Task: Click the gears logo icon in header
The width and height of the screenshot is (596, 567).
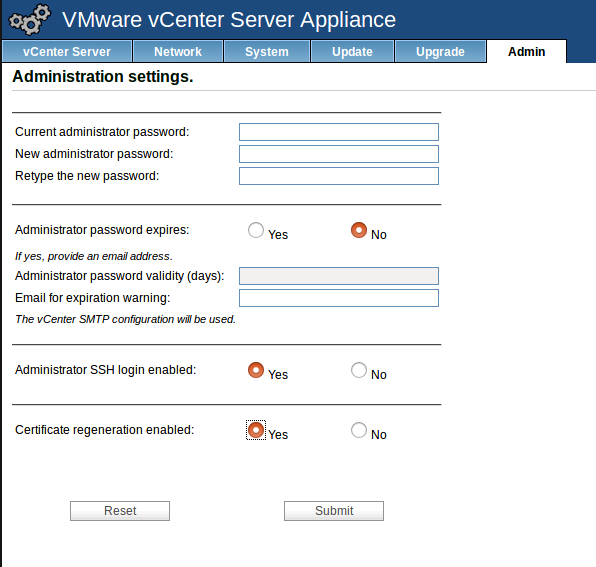Action: (x=30, y=19)
